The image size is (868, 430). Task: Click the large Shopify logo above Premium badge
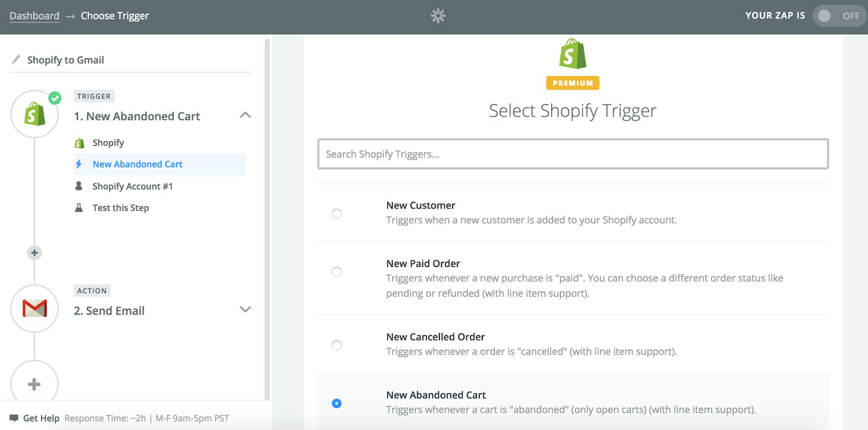click(x=572, y=54)
